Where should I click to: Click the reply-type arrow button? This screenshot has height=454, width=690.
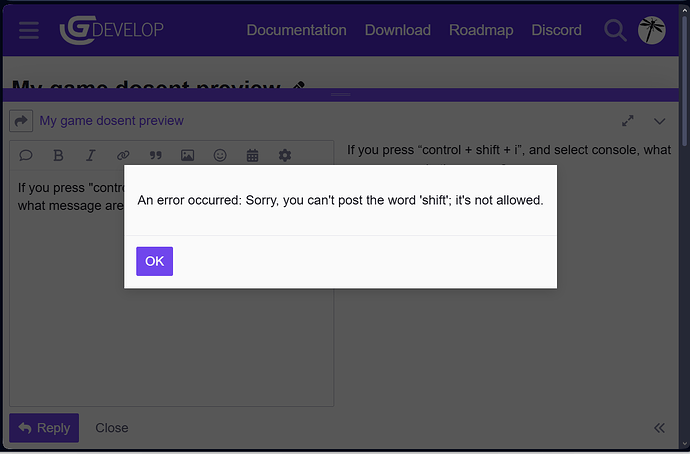point(21,121)
